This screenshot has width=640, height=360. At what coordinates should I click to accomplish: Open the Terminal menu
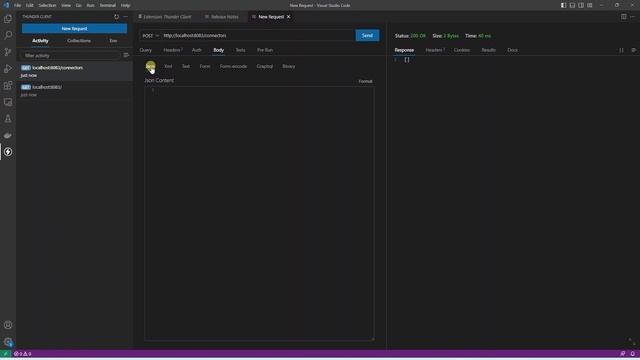(108, 5)
